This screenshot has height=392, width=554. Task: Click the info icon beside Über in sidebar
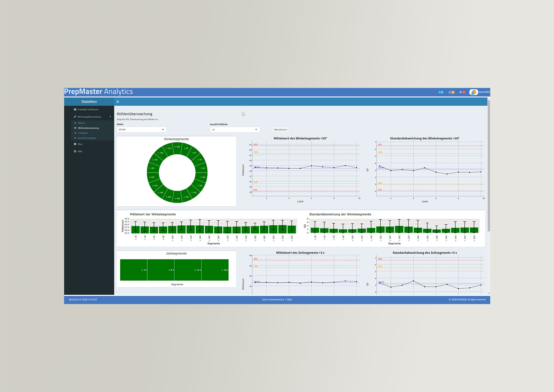coord(75,144)
